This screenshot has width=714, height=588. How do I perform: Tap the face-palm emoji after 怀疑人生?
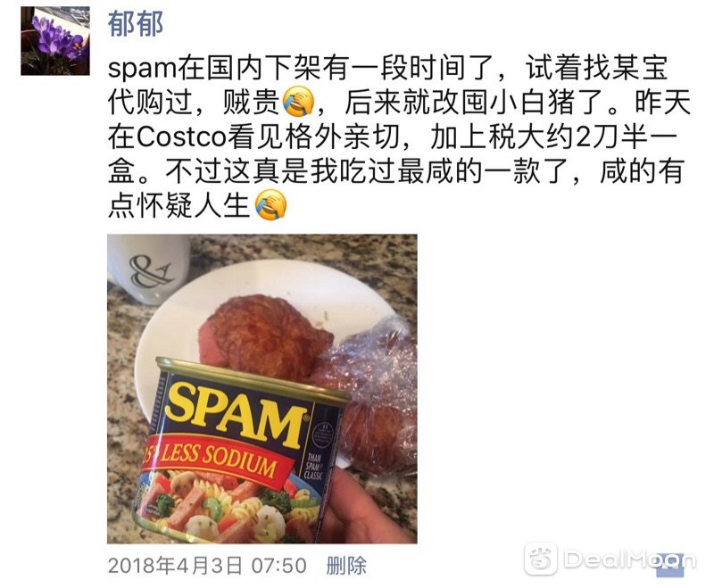click(x=271, y=205)
